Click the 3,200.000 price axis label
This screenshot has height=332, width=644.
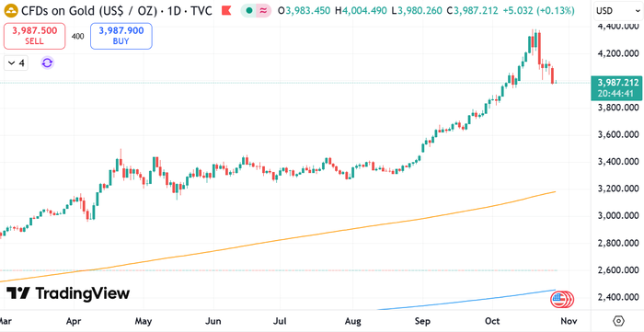point(618,189)
